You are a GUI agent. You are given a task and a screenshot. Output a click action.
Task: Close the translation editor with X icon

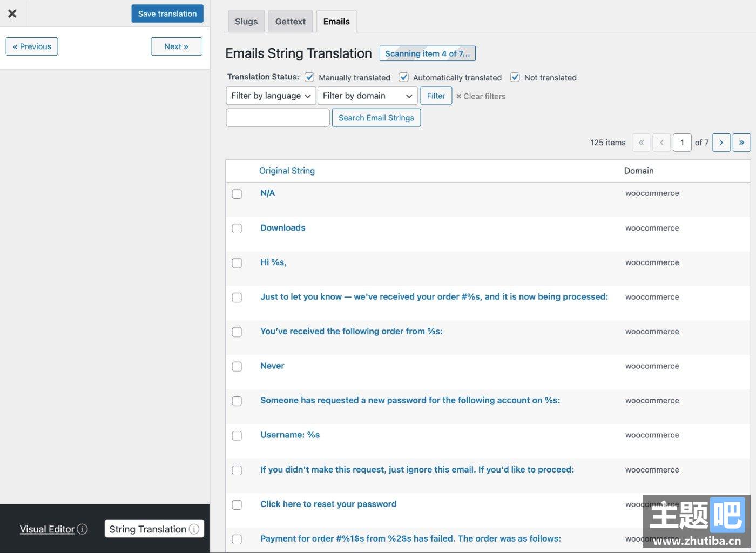(12, 14)
